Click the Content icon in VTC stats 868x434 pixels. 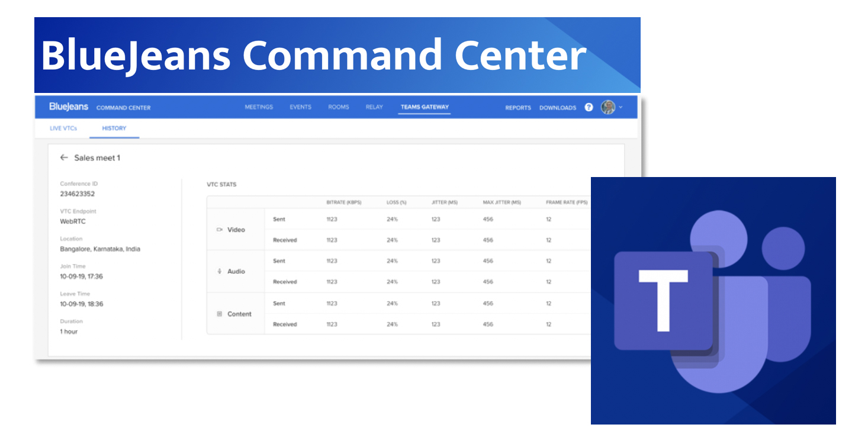220,314
